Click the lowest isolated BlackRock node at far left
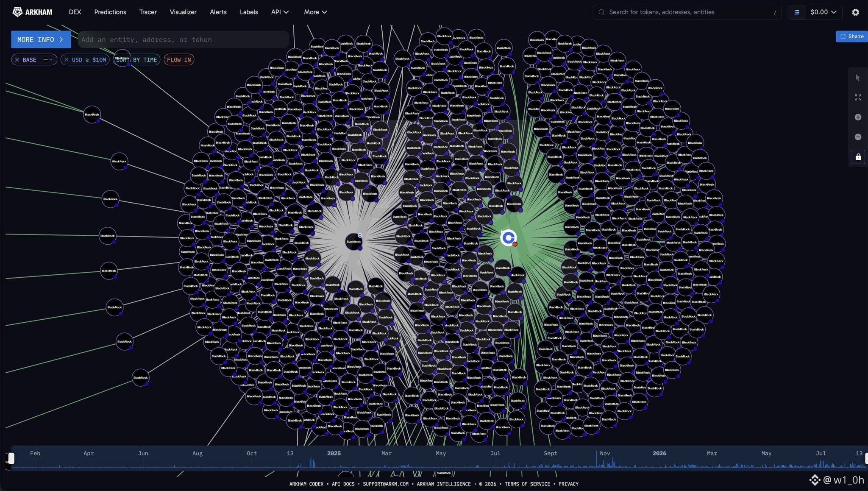The width and height of the screenshot is (868, 491). [x=140, y=377]
